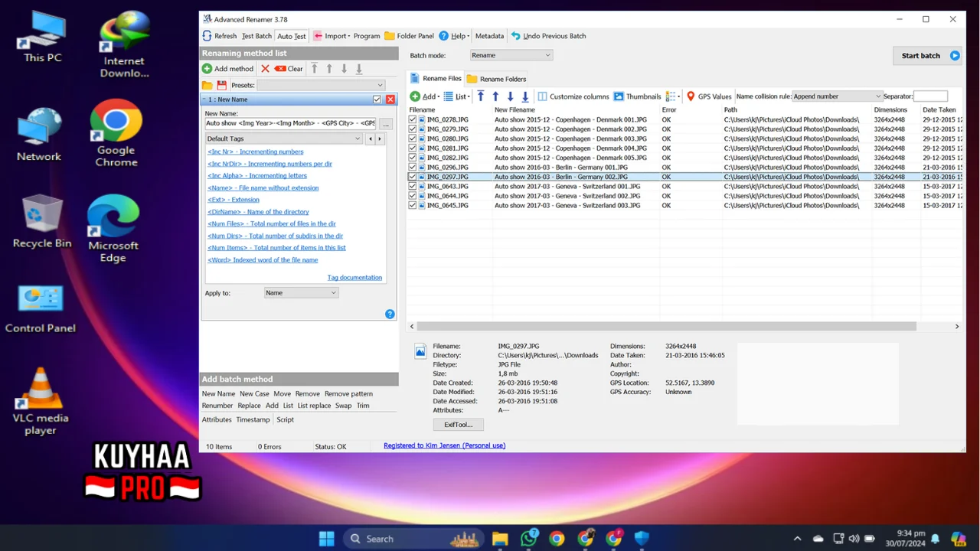Uncheck the IMG_0280.JPG checkbox
The image size is (980, 551).
click(413, 139)
